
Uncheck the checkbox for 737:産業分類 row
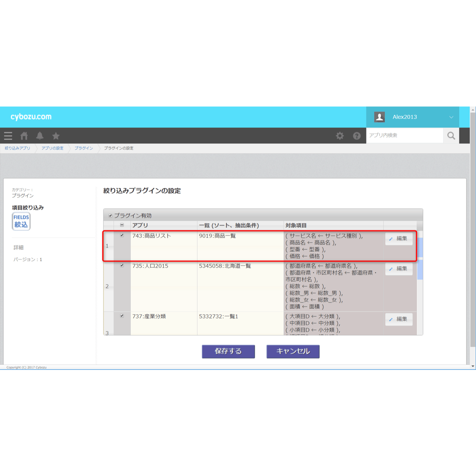[122, 316]
